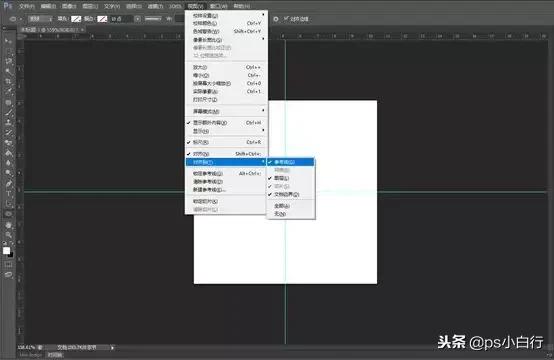Select the Crop tool
This screenshot has width=554, height=360.
coord(8,81)
